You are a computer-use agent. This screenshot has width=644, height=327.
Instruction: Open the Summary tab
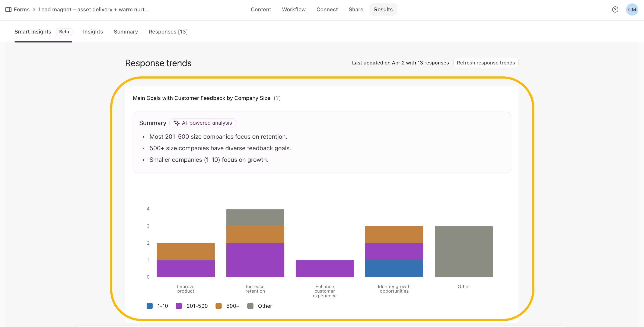pos(126,32)
